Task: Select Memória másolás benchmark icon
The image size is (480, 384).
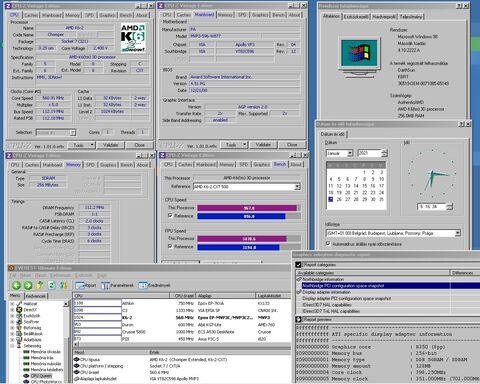Action: [26, 364]
